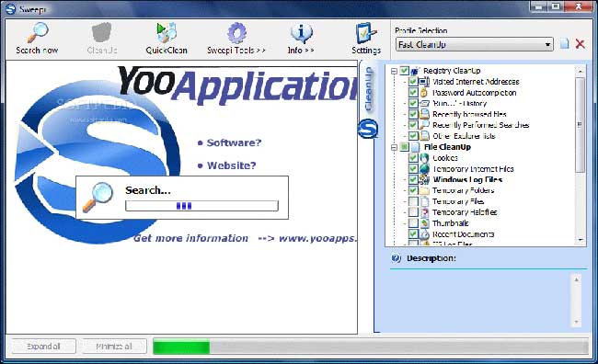Screen dimensions: 598x364
Task: Select the Recently browsed files row
Action: [469, 114]
